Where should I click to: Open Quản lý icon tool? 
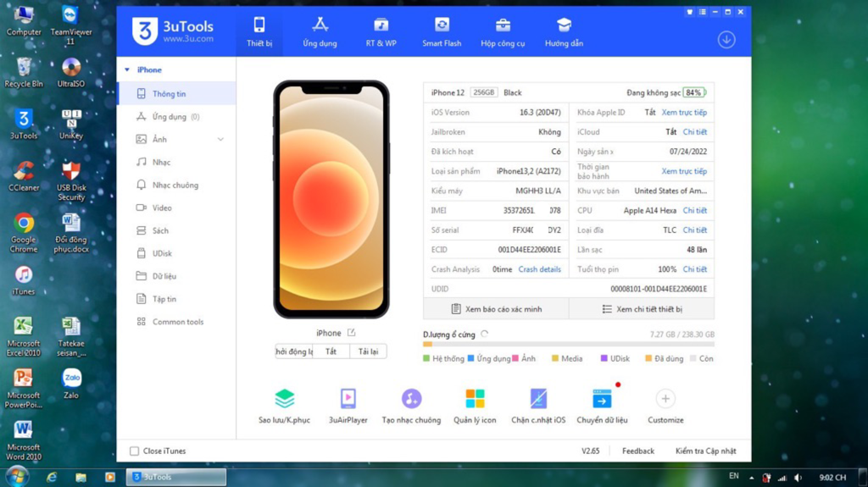475,406
